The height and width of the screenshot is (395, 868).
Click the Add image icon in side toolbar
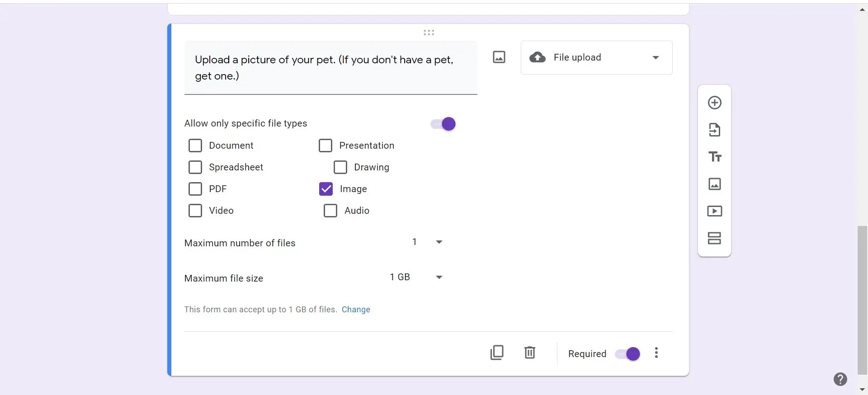[714, 184]
